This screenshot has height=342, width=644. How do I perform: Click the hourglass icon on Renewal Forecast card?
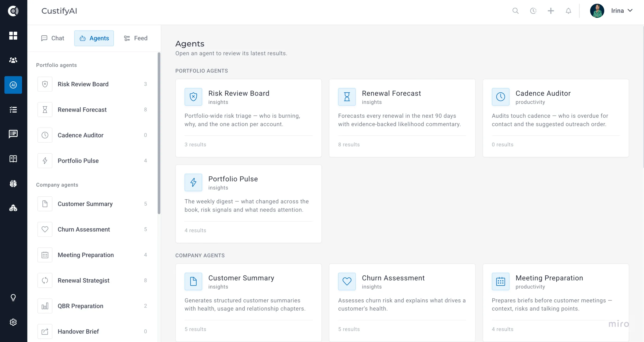347,97
